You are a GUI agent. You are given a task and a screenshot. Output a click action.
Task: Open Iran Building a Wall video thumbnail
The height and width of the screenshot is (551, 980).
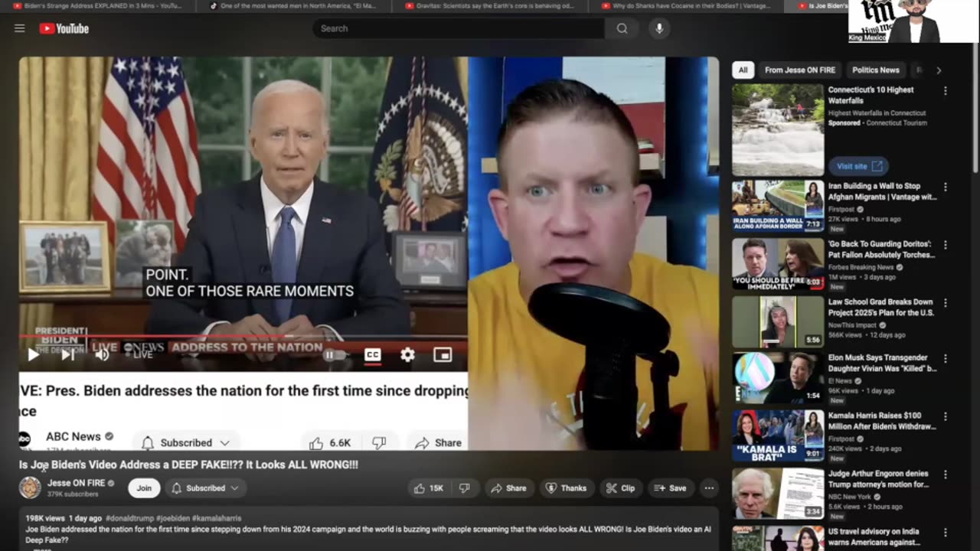[778, 205]
